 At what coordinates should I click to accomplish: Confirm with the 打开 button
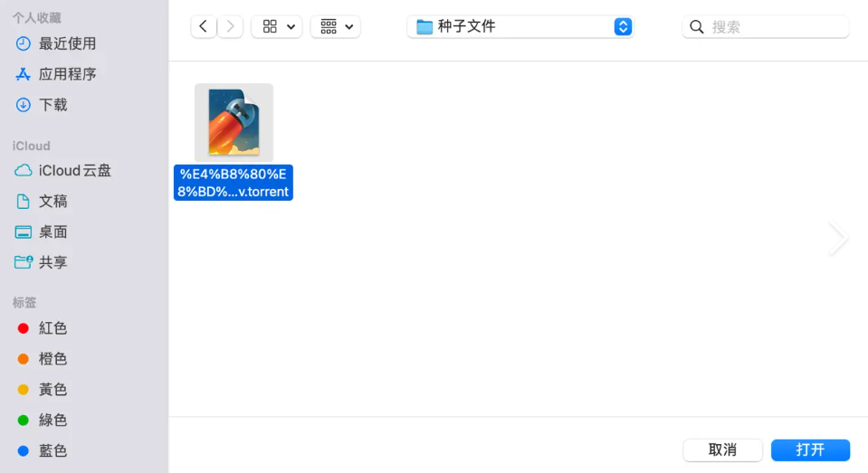[x=810, y=449]
